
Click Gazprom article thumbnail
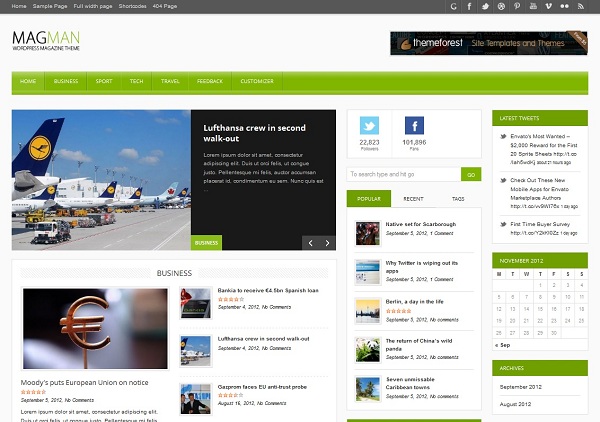coord(196,399)
